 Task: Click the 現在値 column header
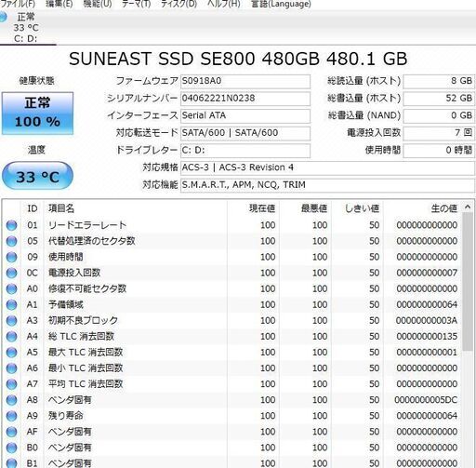click(253, 208)
